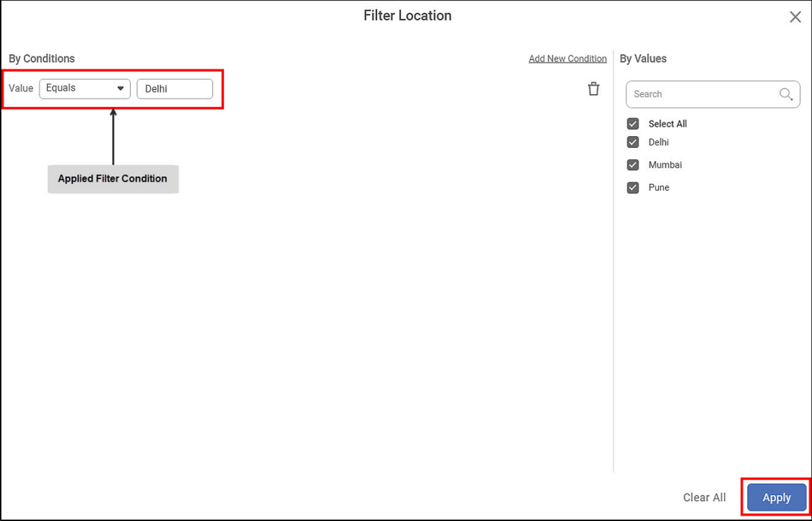
Task: Click the Select All label text
Action: (667, 124)
